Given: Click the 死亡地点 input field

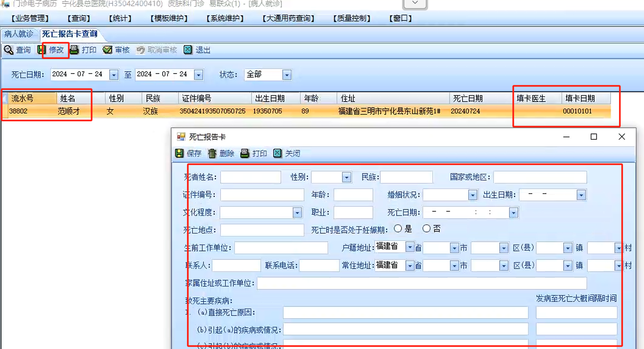Looking at the screenshot, I should (x=262, y=230).
